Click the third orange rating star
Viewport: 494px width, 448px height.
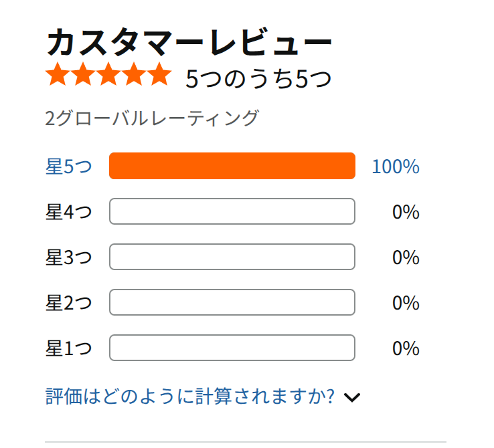108,74
